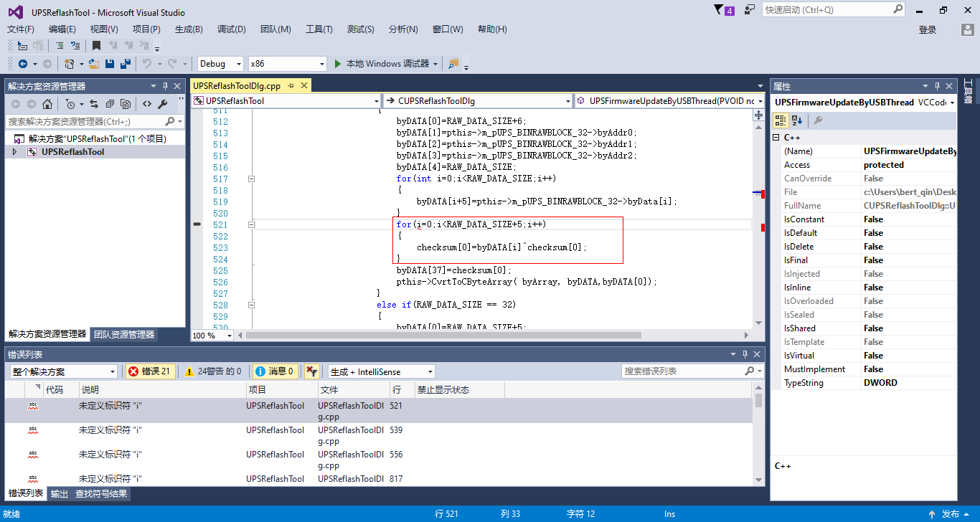Open the CUPSReflashToolDlg class dropdown
This screenshot has width=980, height=522.
[477, 101]
